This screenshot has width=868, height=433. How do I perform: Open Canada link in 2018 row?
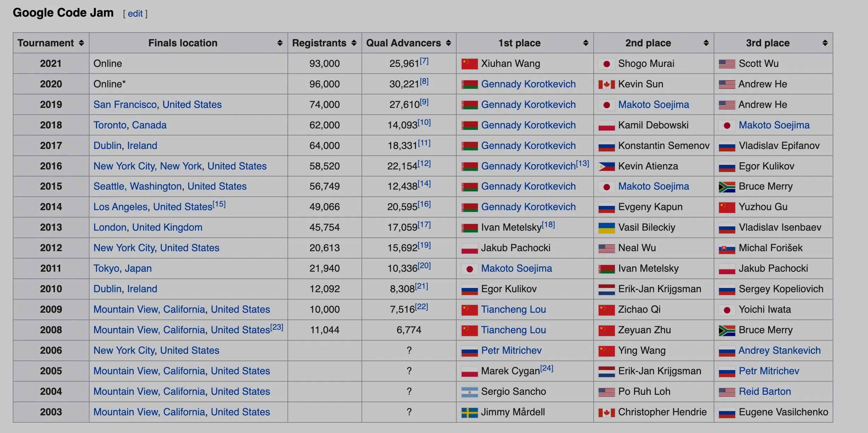(149, 125)
